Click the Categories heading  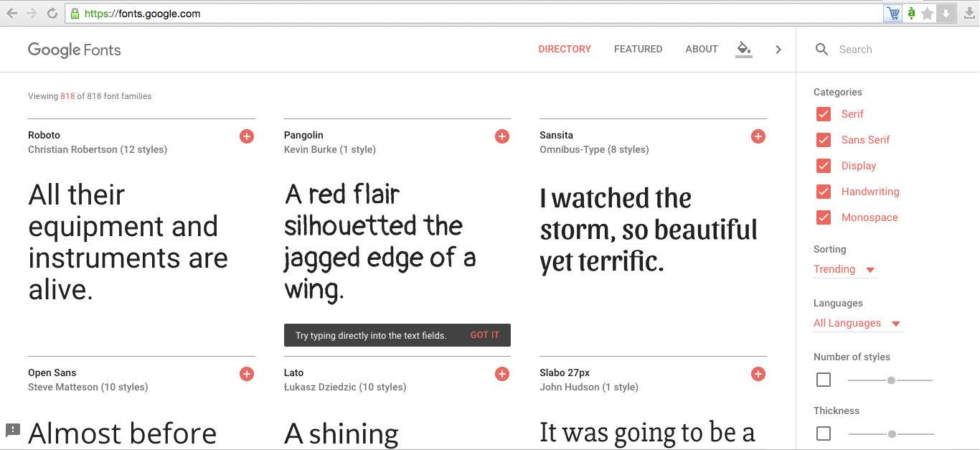838,92
